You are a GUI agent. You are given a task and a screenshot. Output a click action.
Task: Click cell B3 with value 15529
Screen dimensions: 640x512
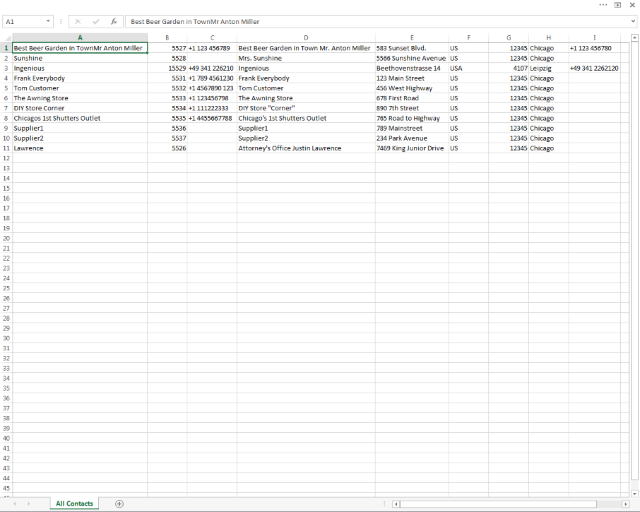[167, 68]
